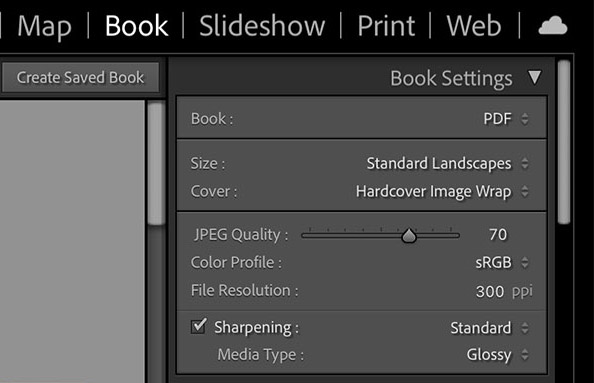This screenshot has height=383, width=594.
Task: Open the Print module
Action: point(386,26)
